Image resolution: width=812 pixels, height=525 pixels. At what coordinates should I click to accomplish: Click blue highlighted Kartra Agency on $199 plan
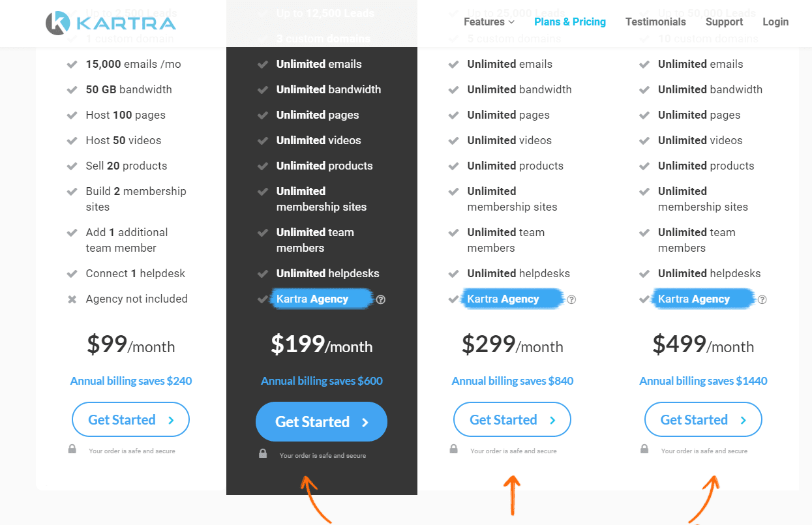[313, 299]
